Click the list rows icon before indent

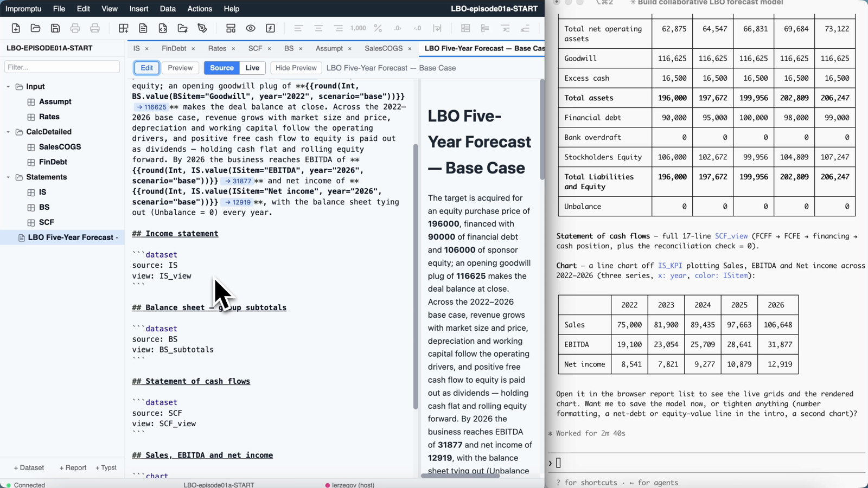pos(485,28)
